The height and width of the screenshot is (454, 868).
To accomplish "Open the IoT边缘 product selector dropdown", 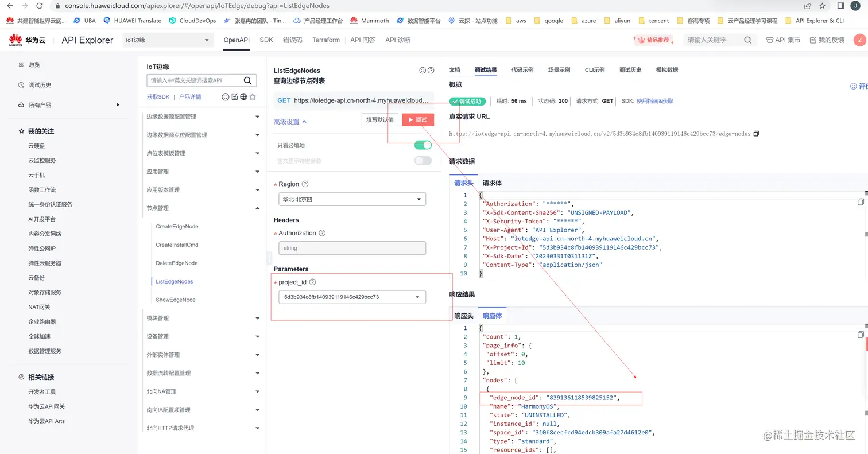I will coord(168,40).
